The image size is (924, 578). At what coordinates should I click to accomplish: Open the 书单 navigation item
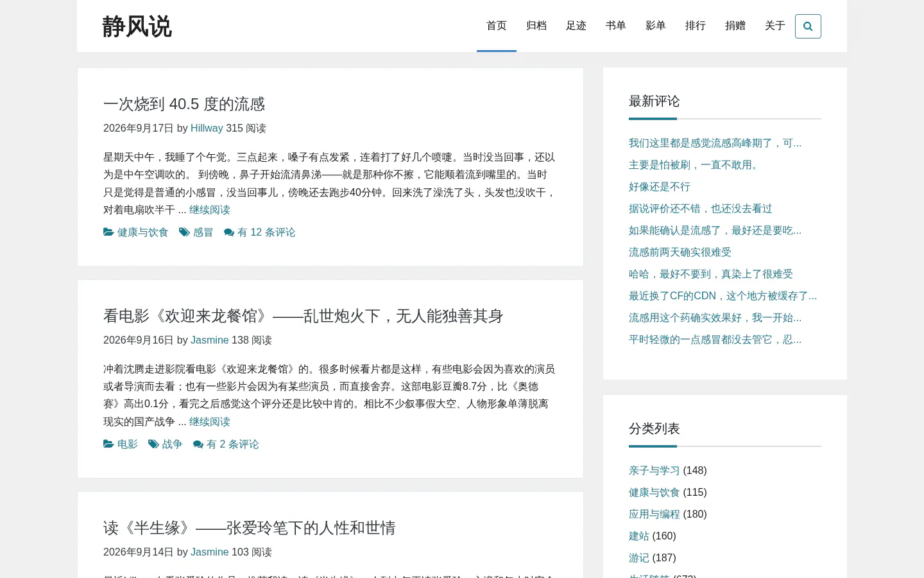[x=616, y=26]
